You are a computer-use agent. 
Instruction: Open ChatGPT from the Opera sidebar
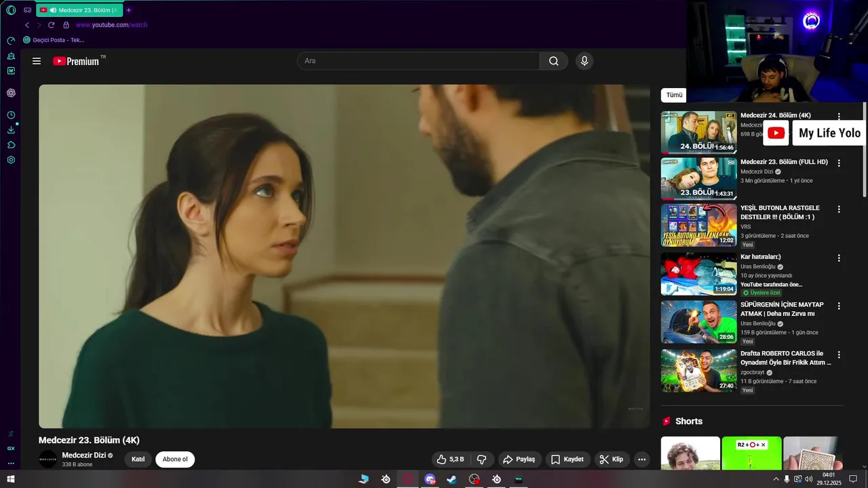pyautogui.click(x=11, y=93)
